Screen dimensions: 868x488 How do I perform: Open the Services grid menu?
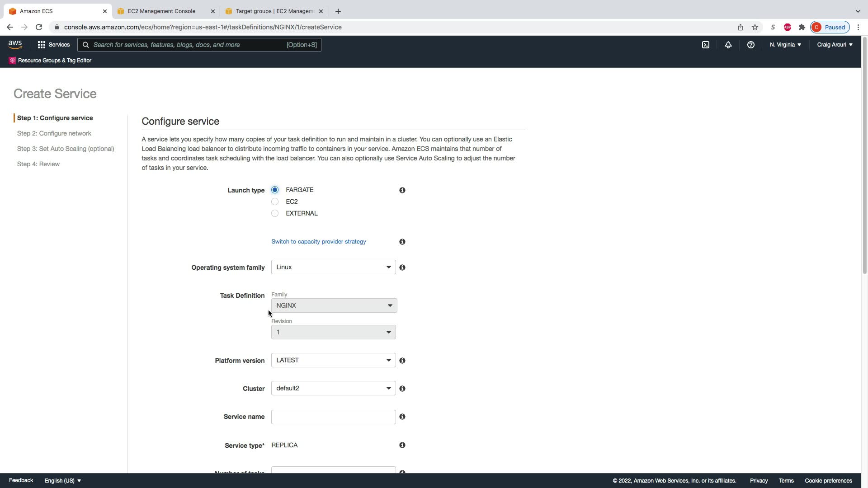53,45
